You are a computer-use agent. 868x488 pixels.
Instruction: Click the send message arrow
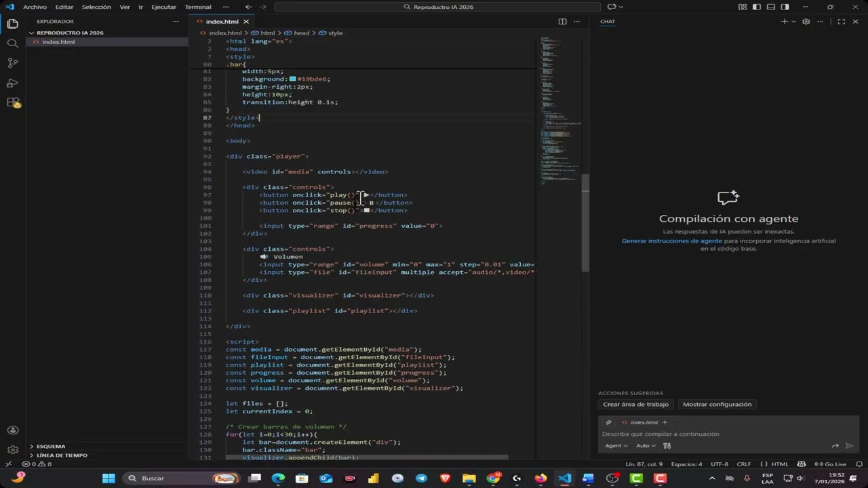click(850, 446)
